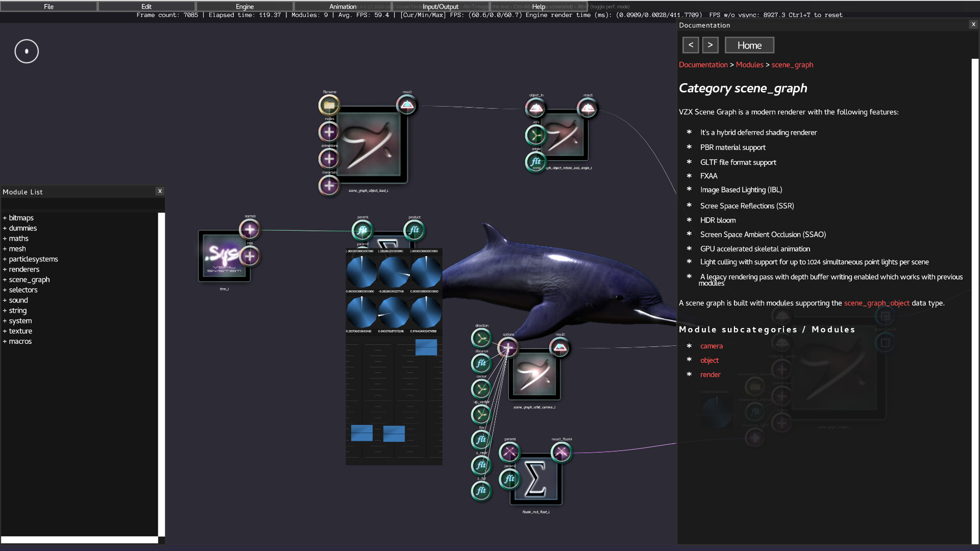Click the angle flt anchor on the rotate module
This screenshot has width=980, height=551.
(535, 162)
